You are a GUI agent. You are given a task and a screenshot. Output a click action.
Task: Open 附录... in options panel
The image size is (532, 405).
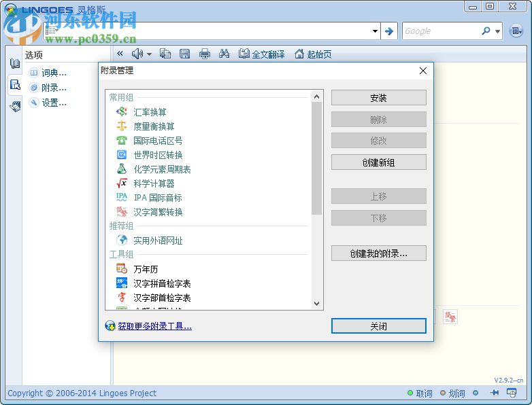pyautogui.click(x=48, y=88)
